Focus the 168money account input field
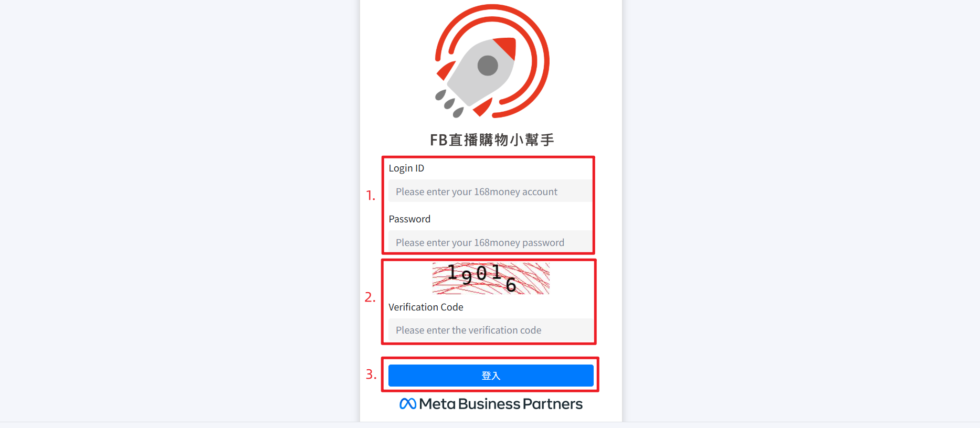This screenshot has height=428, width=980. pyautogui.click(x=490, y=191)
